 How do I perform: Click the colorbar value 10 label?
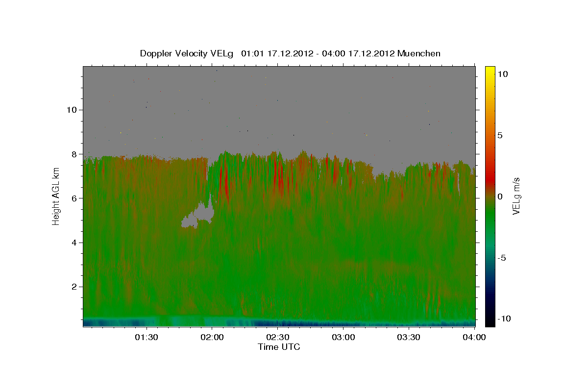point(502,74)
